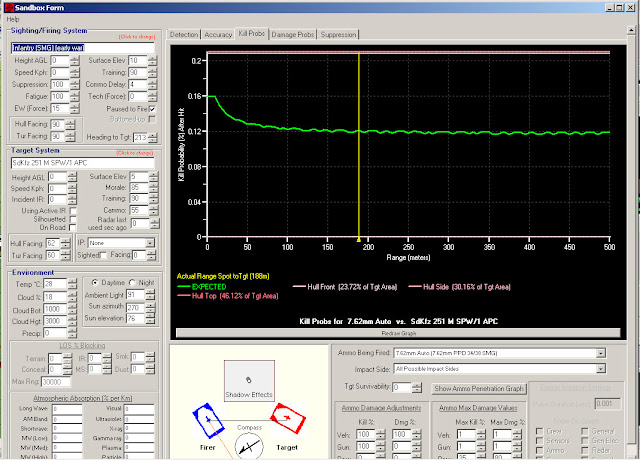
Task: Click the red Target vehicle icon
Action: [288, 418]
